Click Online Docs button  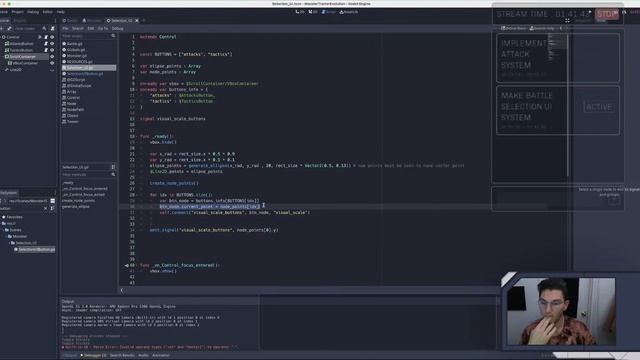pos(513,29)
